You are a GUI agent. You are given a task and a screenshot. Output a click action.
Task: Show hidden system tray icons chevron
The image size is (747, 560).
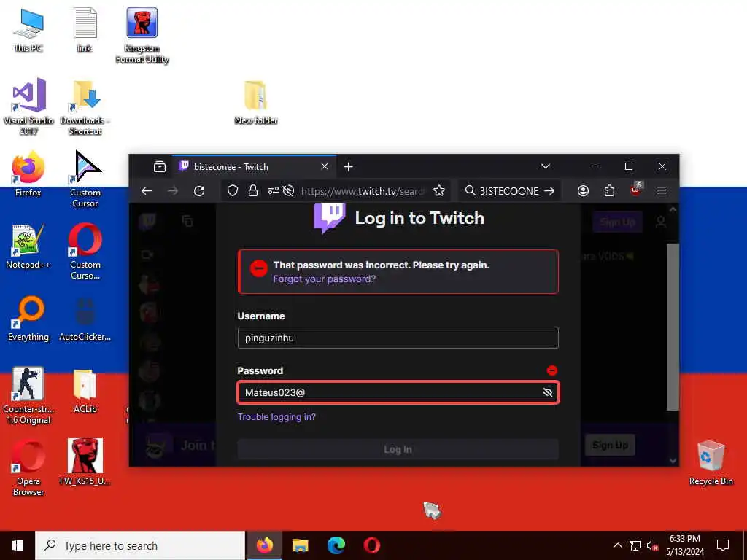(x=617, y=545)
